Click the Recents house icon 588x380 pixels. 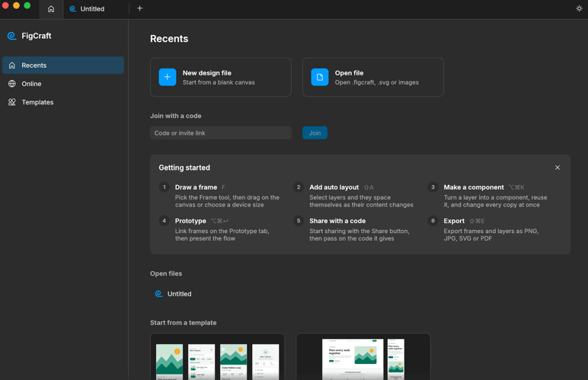(12, 65)
